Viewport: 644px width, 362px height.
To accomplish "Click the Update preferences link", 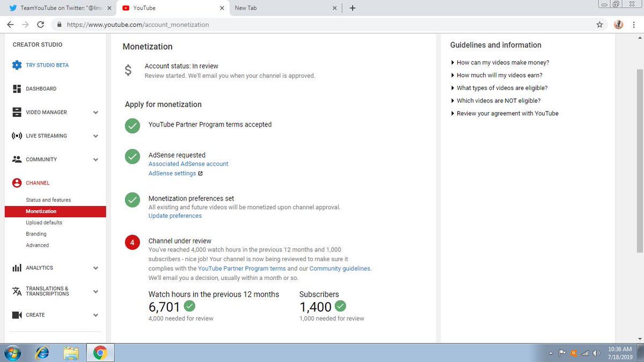I will coord(175,216).
